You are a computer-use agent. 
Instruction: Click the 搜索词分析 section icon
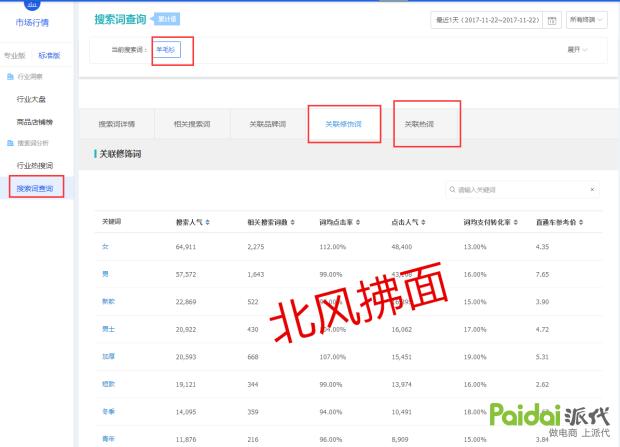[10, 143]
